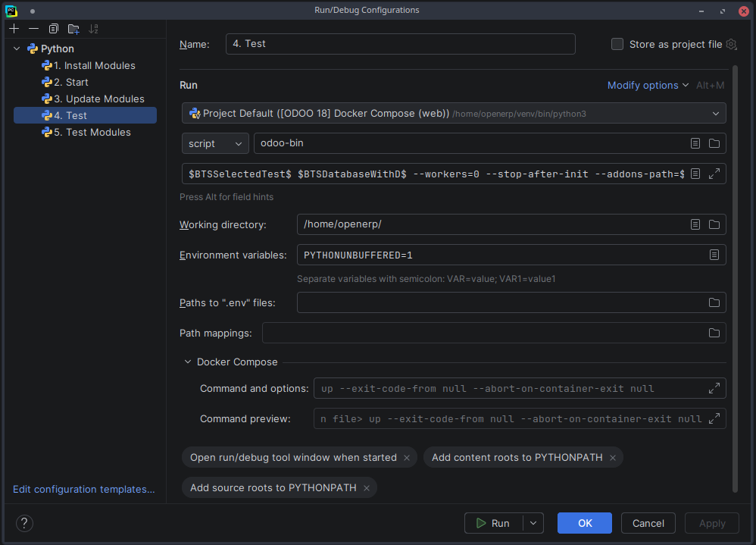The height and width of the screenshot is (545, 756).
Task: Open Edit configuration templates link
Action: (x=84, y=489)
